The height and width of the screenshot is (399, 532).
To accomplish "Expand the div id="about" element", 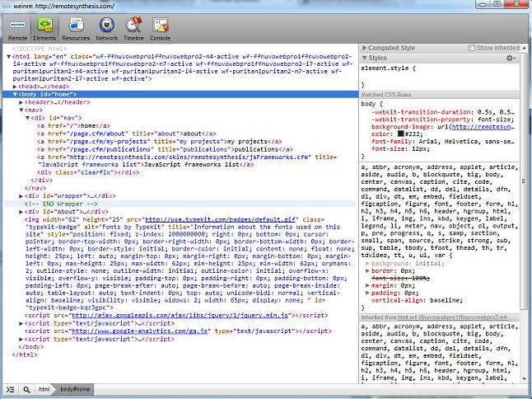I will [x=21, y=212].
